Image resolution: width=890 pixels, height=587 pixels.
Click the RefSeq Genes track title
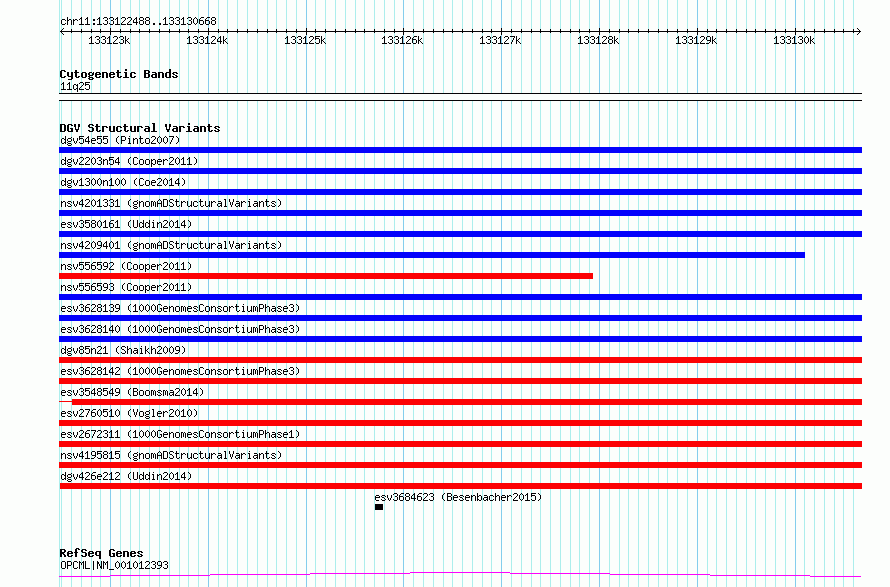pyautogui.click(x=101, y=553)
